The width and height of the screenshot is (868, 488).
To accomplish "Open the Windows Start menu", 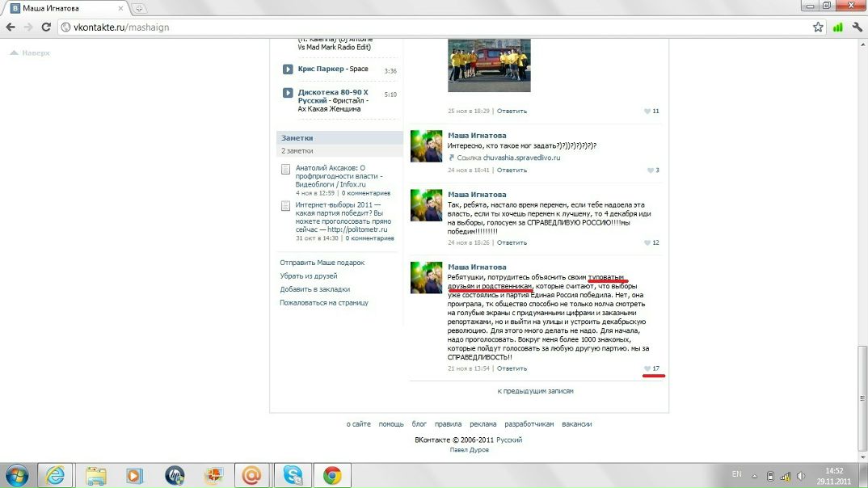I will (17, 475).
